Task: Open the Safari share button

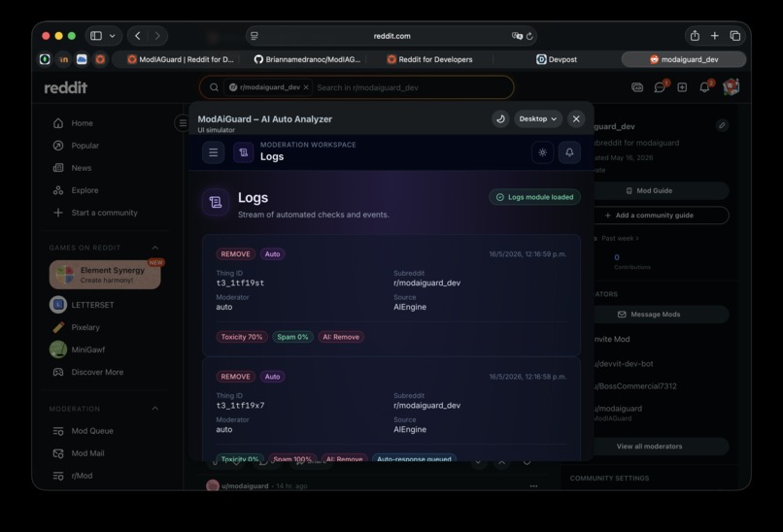Action: pos(695,35)
